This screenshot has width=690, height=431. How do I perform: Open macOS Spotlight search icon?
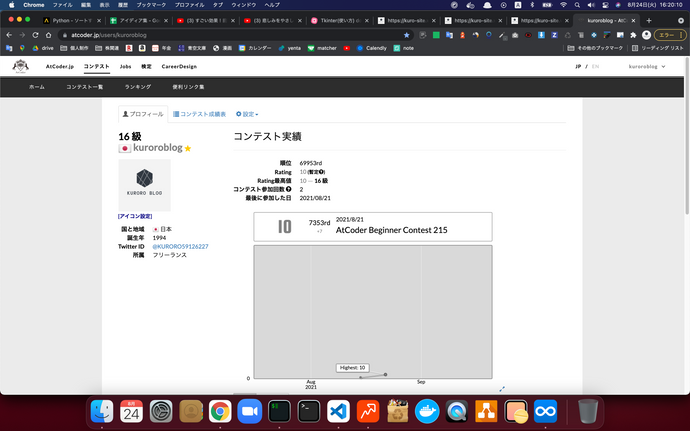coord(577,5)
